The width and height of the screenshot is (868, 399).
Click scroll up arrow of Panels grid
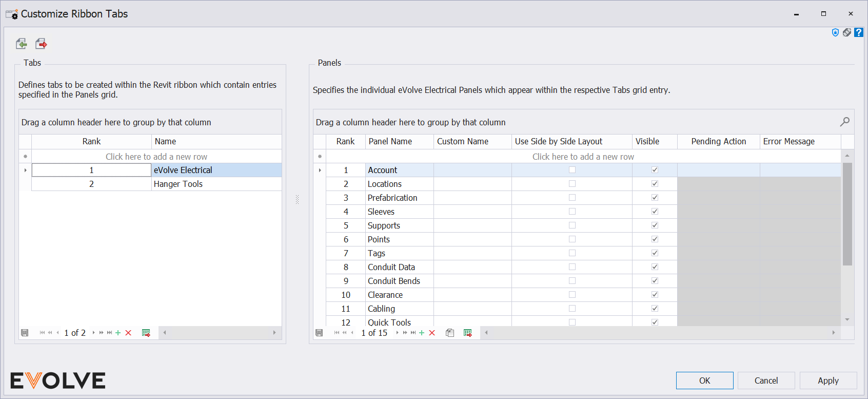847,156
